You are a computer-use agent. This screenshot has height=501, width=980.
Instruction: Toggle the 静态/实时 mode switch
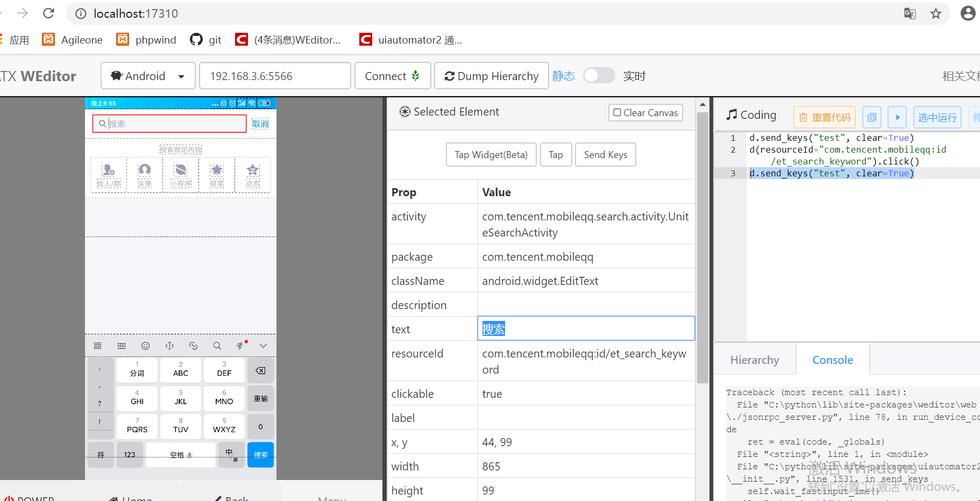599,76
